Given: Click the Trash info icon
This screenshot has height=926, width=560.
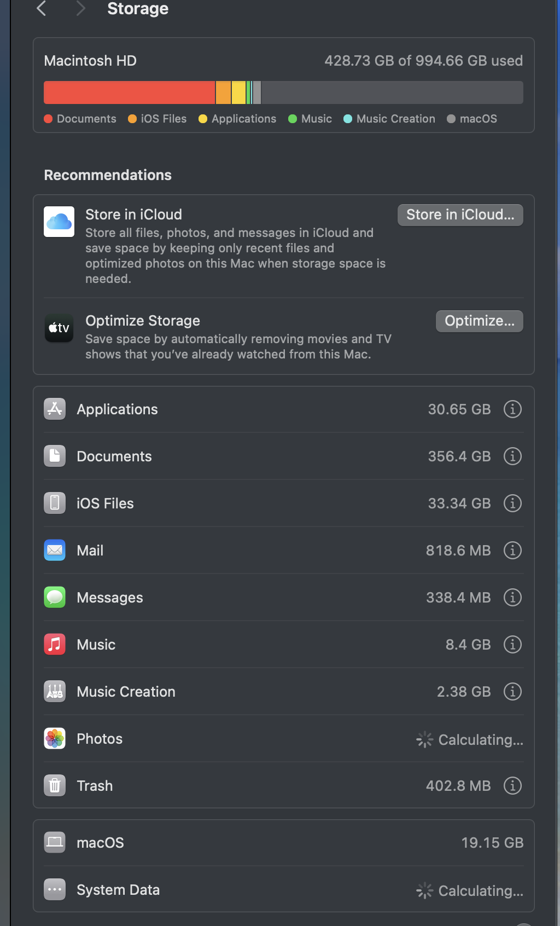Looking at the screenshot, I should tap(512, 786).
